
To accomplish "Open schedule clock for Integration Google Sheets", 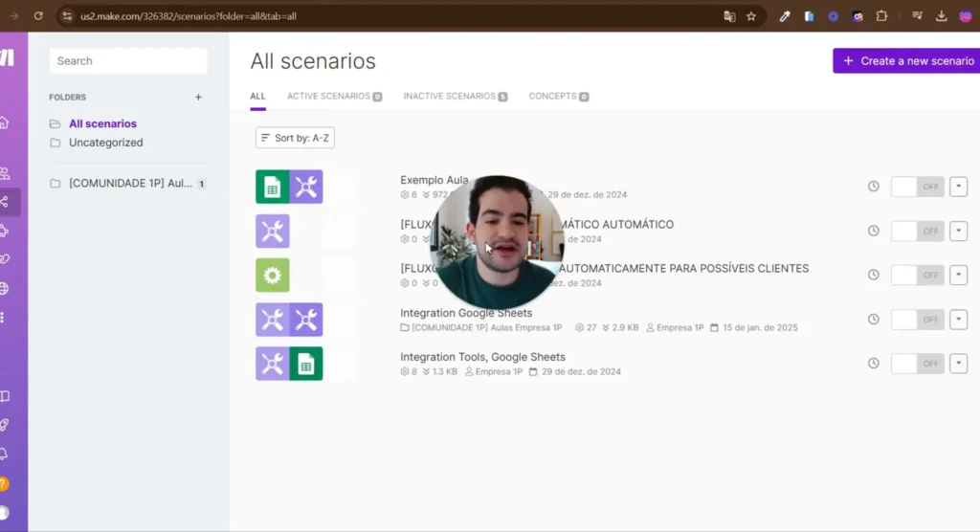I will click(873, 320).
